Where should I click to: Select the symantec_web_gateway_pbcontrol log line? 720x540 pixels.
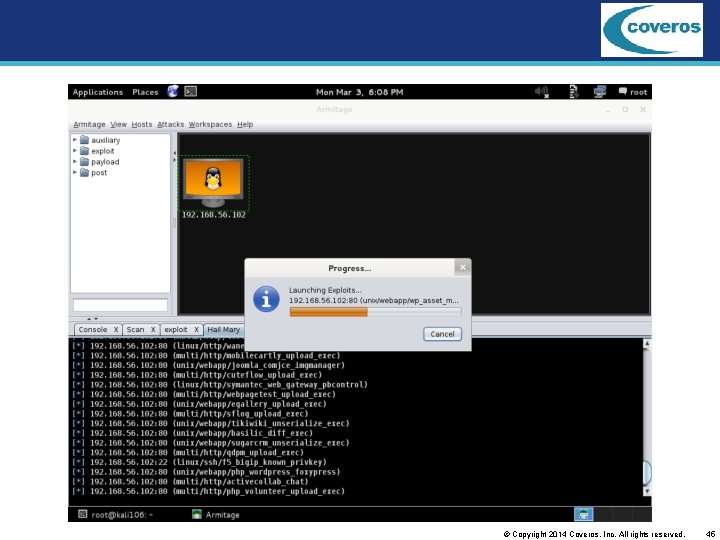(219, 385)
